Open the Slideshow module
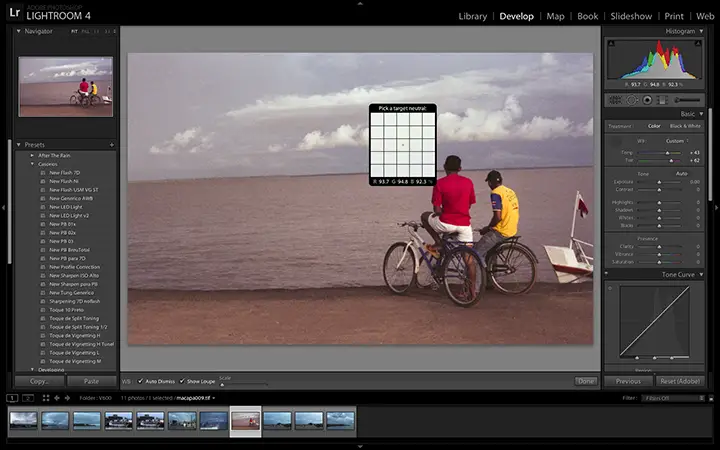720x450 pixels. (631, 16)
